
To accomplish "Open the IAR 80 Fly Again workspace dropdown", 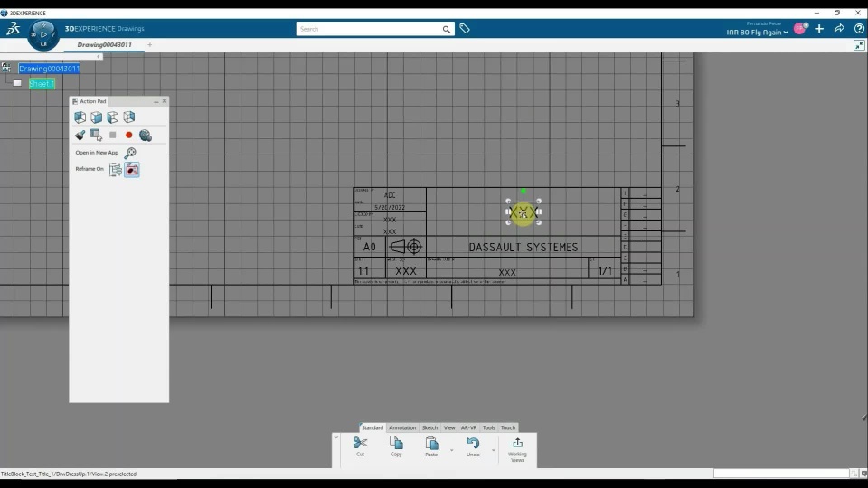I will pyautogui.click(x=757, y=33).
